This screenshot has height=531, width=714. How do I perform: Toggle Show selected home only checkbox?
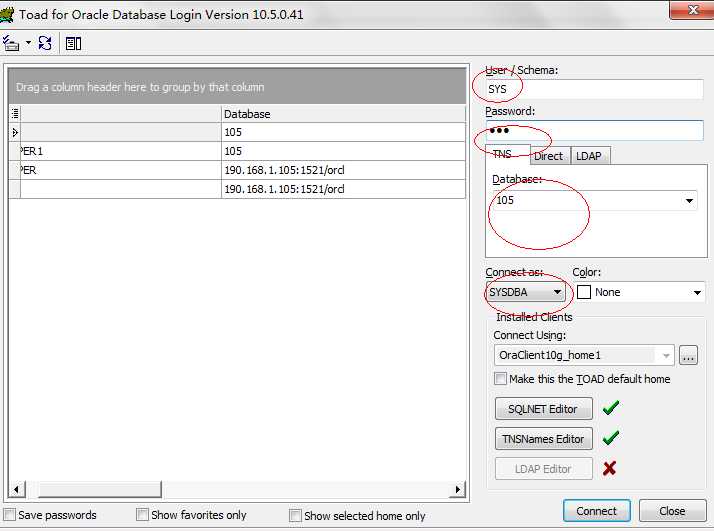click(295, 515)
